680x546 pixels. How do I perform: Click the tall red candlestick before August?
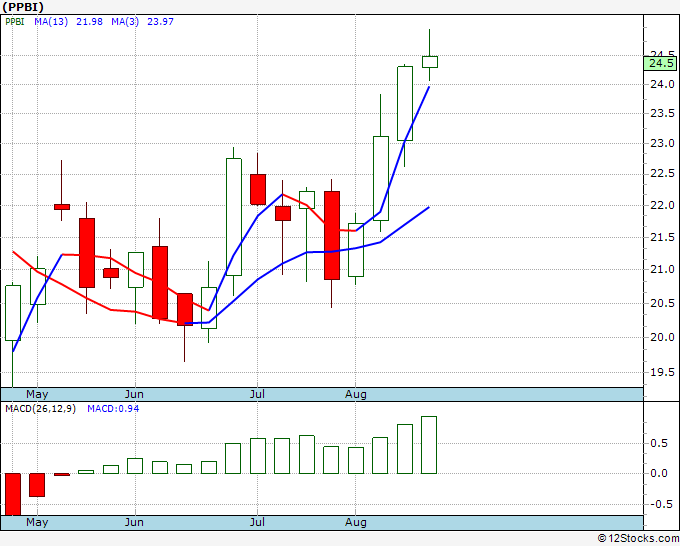point(332,235)
